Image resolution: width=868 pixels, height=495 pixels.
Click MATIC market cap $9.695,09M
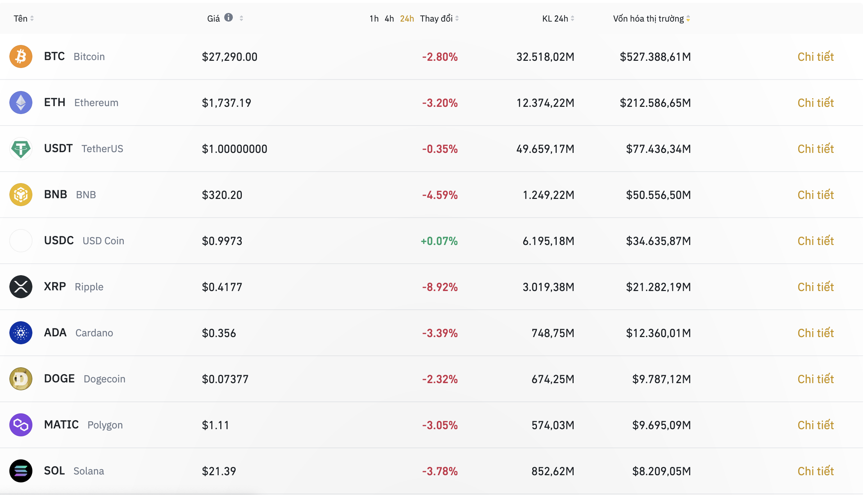pos(661,425)
